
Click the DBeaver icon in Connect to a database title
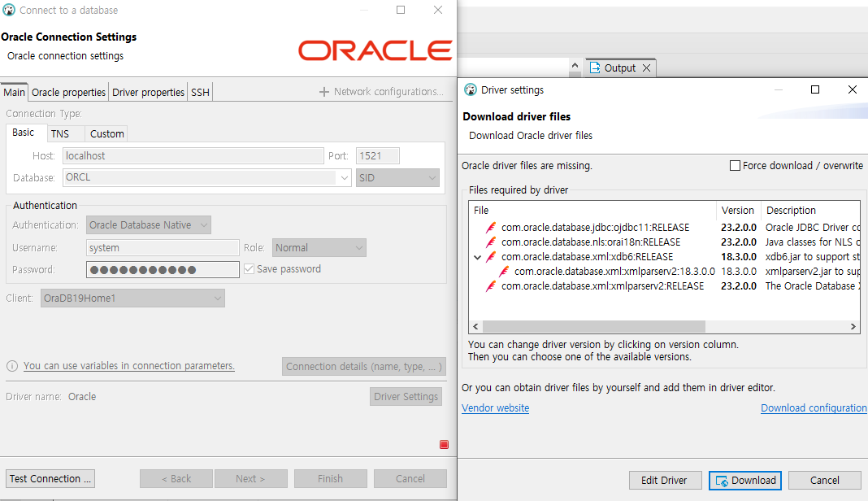[x=9, y=10]
